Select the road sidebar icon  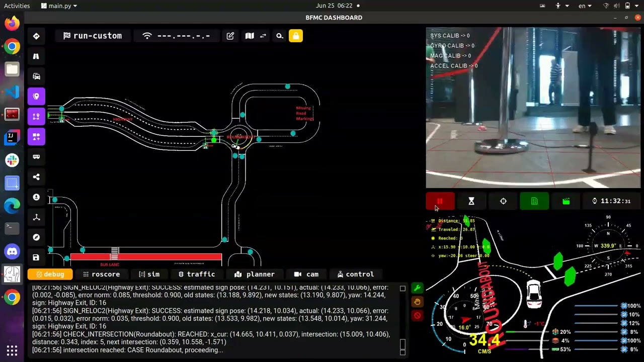pyautogui.click(x=36, y=56)
